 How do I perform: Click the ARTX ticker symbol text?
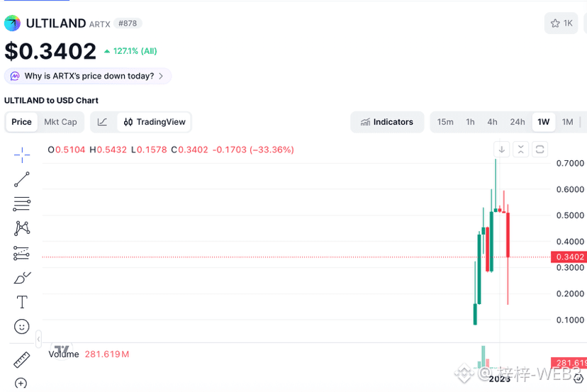99,24
